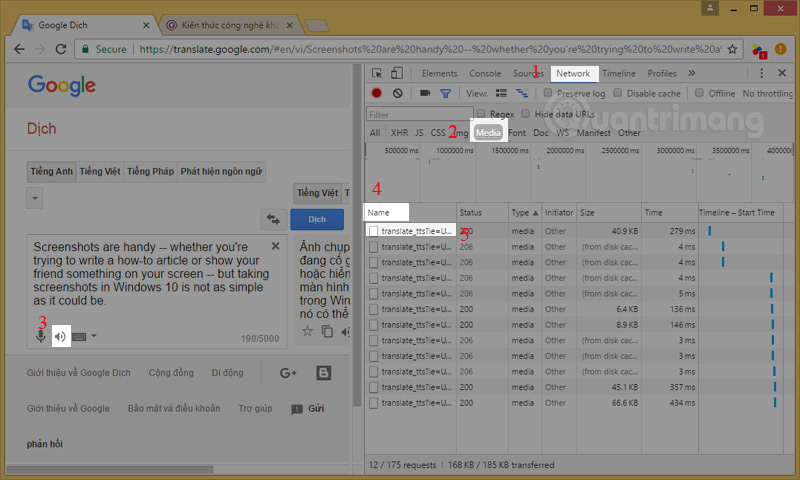Switch to Kiến thức công nghệ browser tab
Viewport: 800px width, 480px height.
230,25
